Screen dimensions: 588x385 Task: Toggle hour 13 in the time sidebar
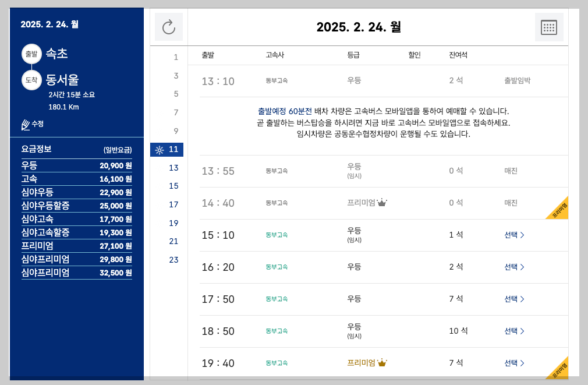pyautogui.click(x=173, y=168)
